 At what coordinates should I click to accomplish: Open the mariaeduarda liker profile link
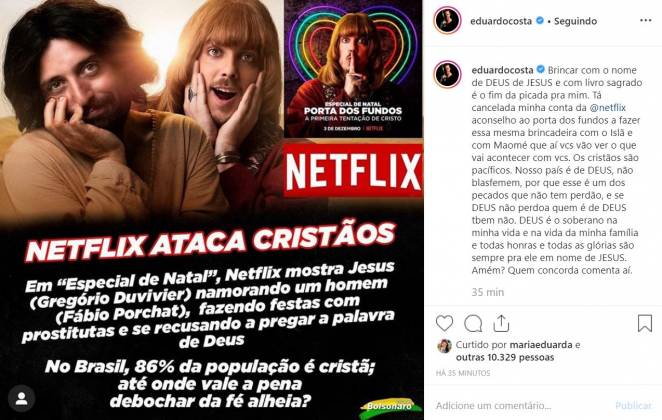[541, 345]
